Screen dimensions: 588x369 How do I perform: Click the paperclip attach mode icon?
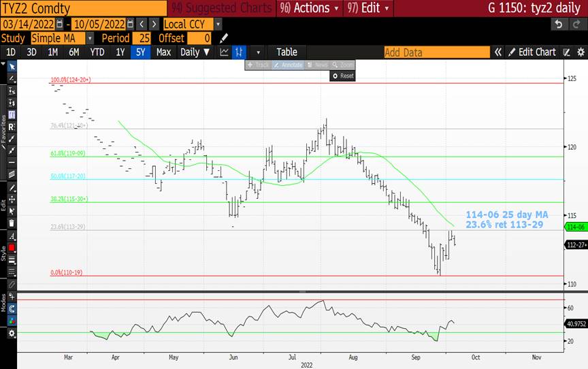tap(12, 285)
